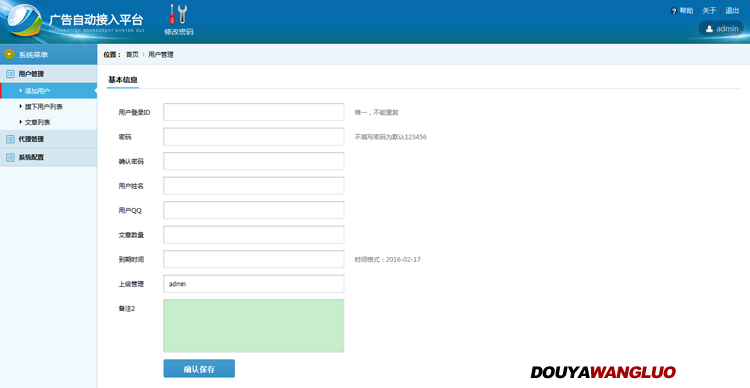Screen dimensions: 750x388
Task: Open the 帮助 link
Action: point(686,11)
